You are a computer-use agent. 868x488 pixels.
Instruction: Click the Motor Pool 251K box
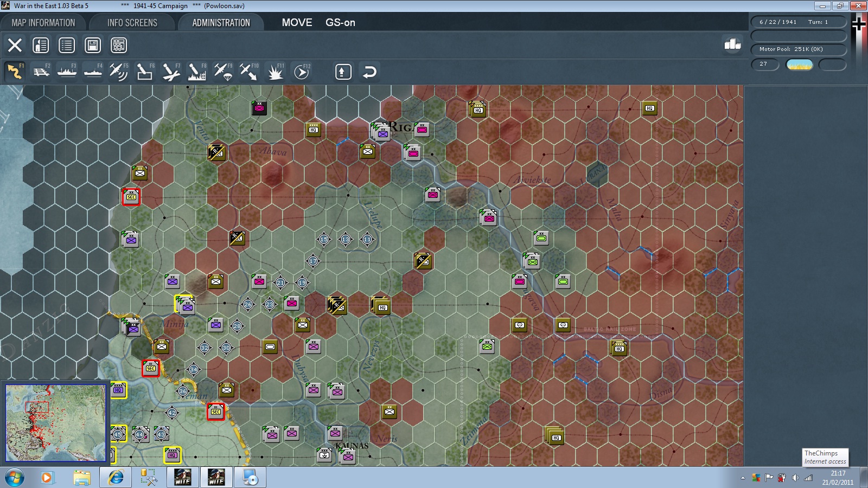tap(799, 49)
